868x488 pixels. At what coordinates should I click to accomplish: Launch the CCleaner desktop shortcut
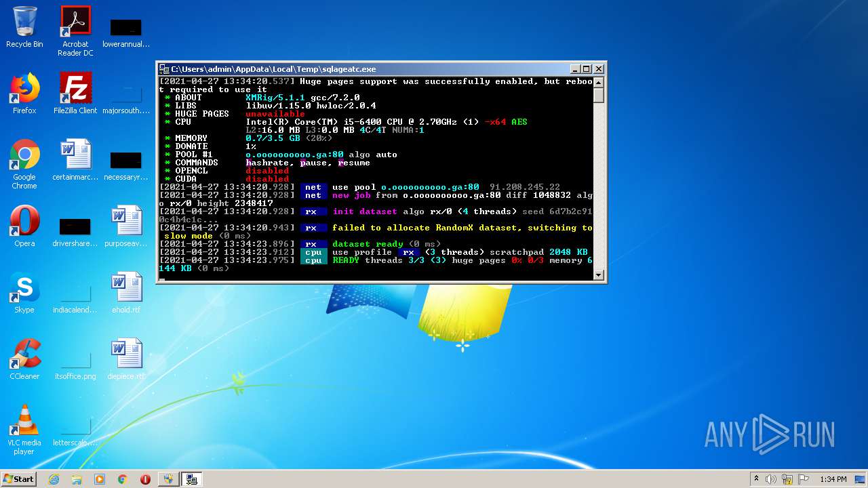click(24, 359)
